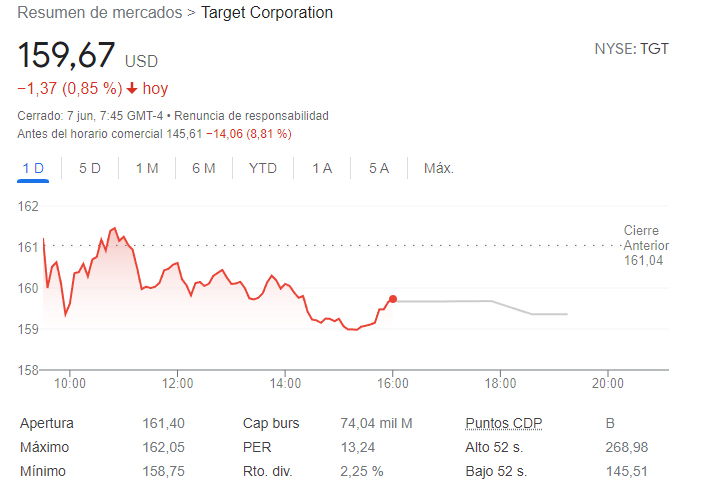
Task: Open the 5 A chart tab
Action: 378,168
